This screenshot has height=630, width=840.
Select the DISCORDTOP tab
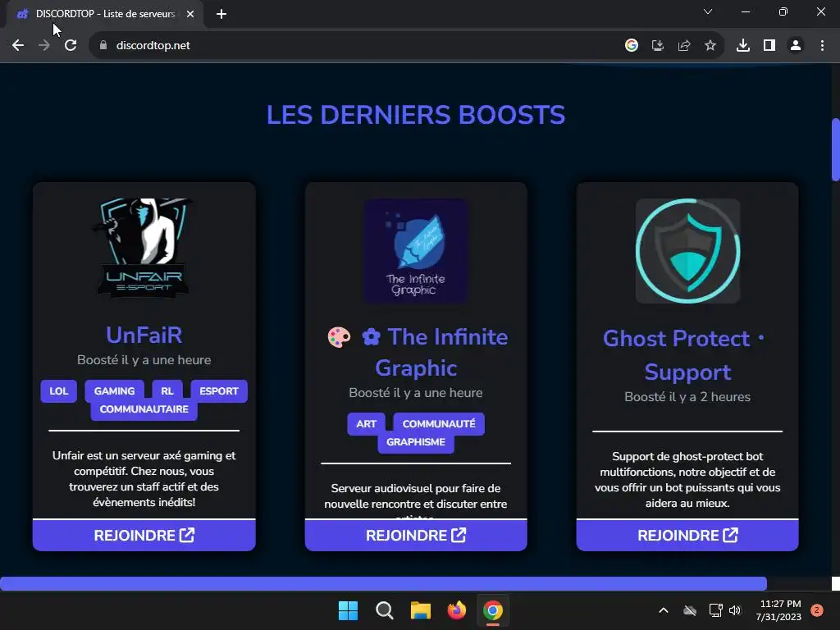(105, 14)
